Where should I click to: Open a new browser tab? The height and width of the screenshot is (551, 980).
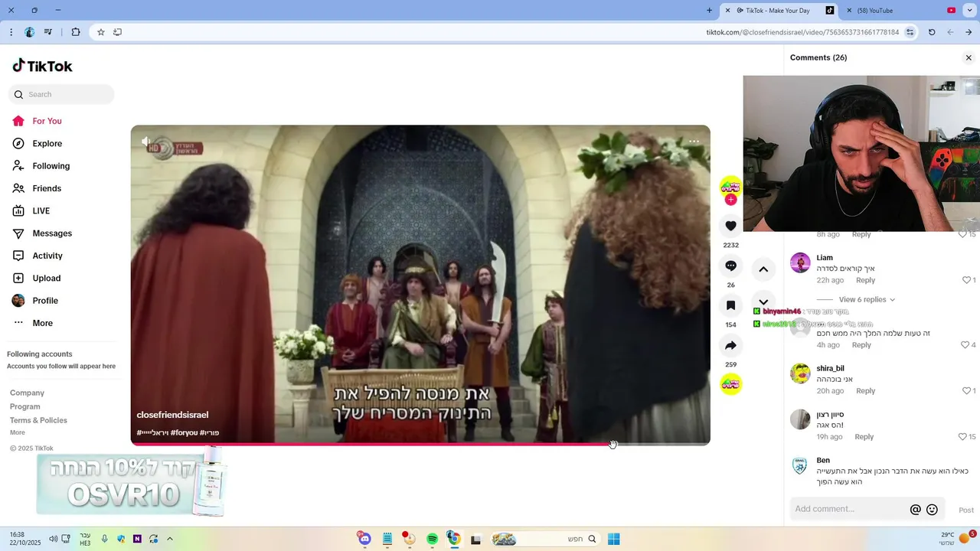click(709, 11)
